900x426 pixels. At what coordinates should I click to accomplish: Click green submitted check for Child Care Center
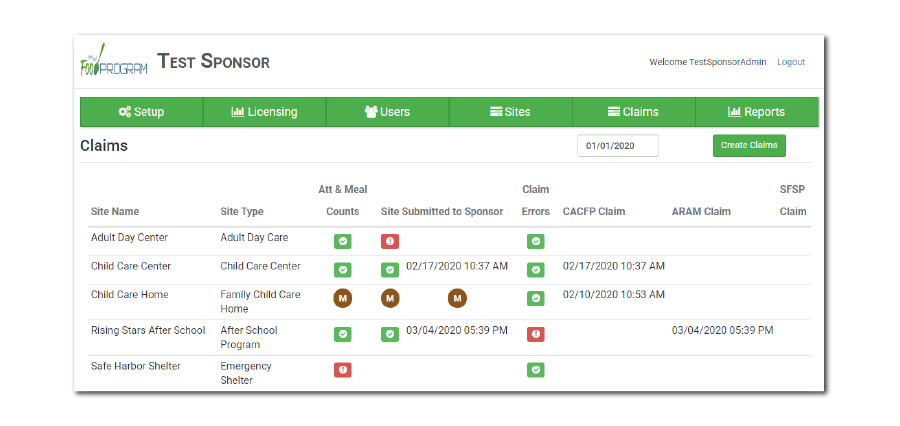pos(390,270)
